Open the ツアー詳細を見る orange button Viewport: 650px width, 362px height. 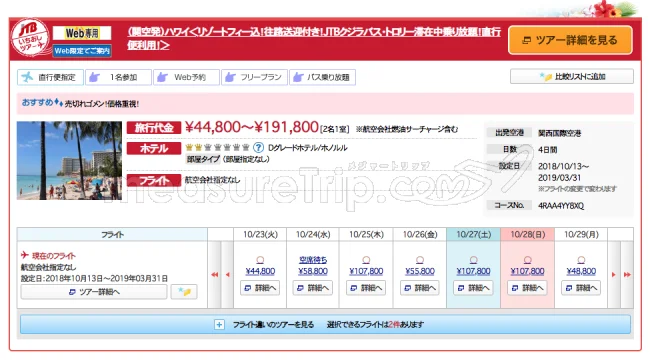[x=570, y=40]
